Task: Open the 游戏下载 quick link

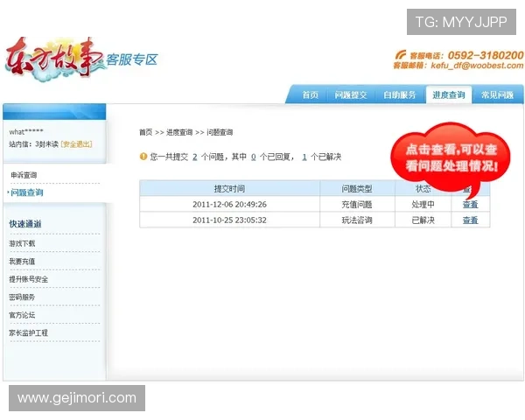Action: [x=22, y=243]
